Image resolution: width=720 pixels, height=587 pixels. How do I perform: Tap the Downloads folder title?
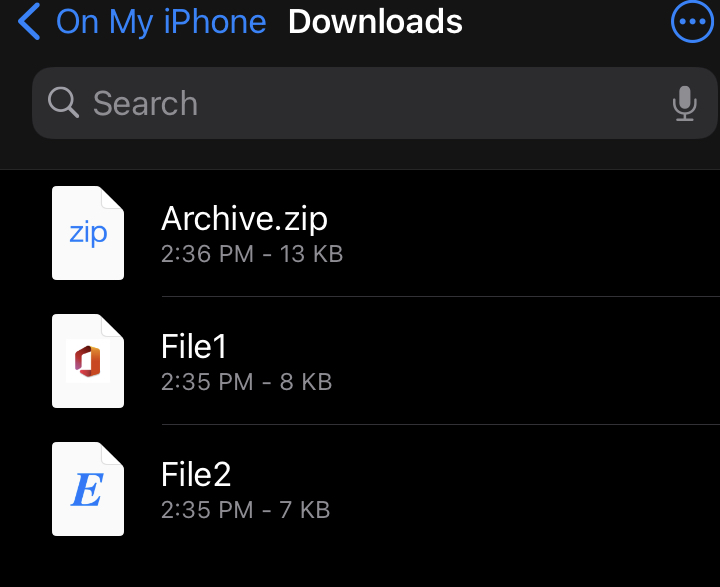coord(375,21)
